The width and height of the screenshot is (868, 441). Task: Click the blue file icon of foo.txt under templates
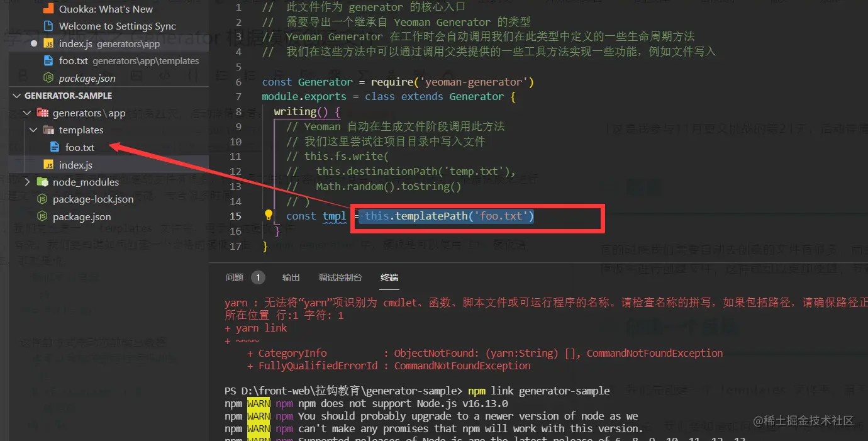pyautogui.click(x=55, y=148)
